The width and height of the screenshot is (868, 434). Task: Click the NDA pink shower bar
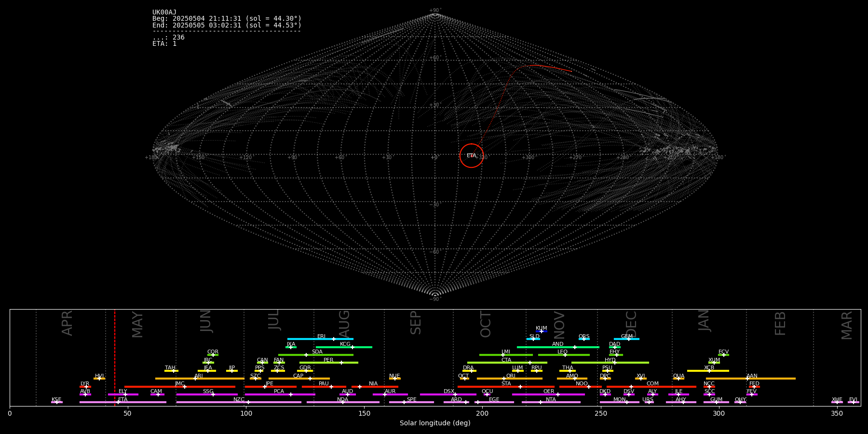343,402
